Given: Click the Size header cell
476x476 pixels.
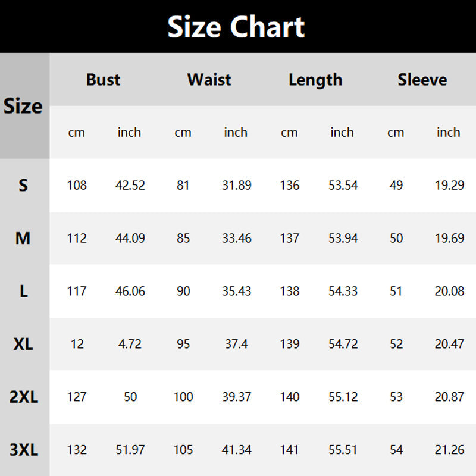Looking at the screenshot, I should 23,106.
